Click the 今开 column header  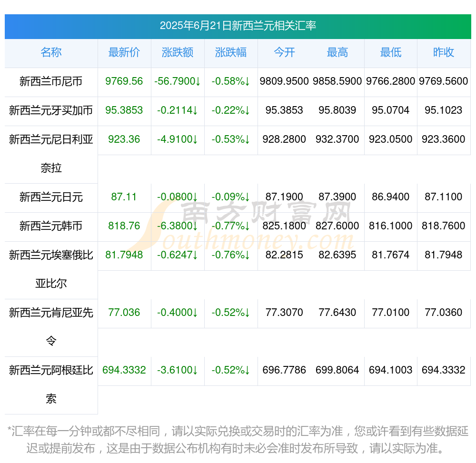284,52
